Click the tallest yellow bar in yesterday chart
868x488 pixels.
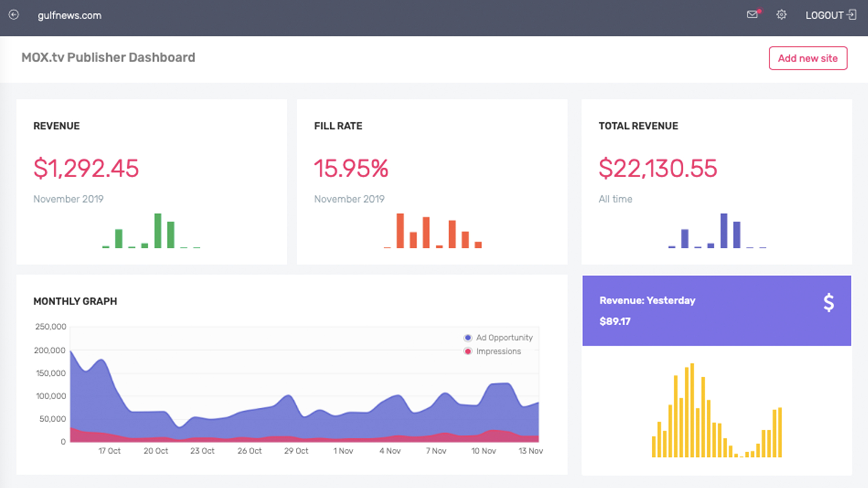tap(692, 410)
